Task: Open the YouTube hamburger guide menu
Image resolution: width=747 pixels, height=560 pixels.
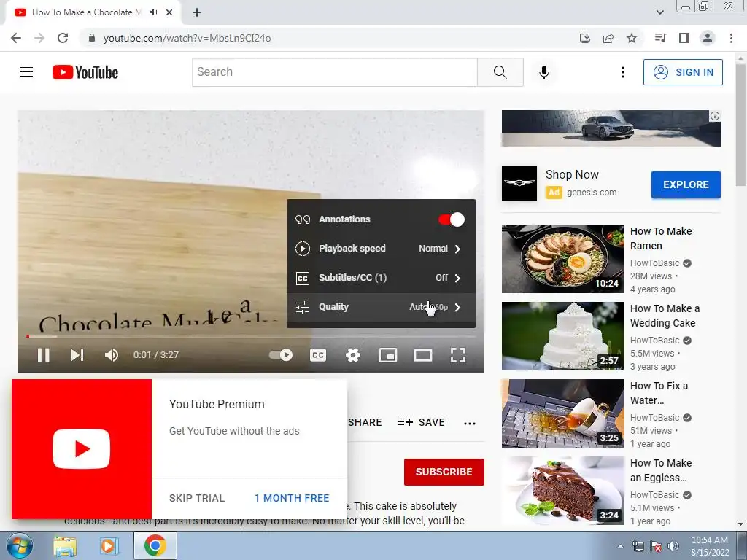Action: 26,72
